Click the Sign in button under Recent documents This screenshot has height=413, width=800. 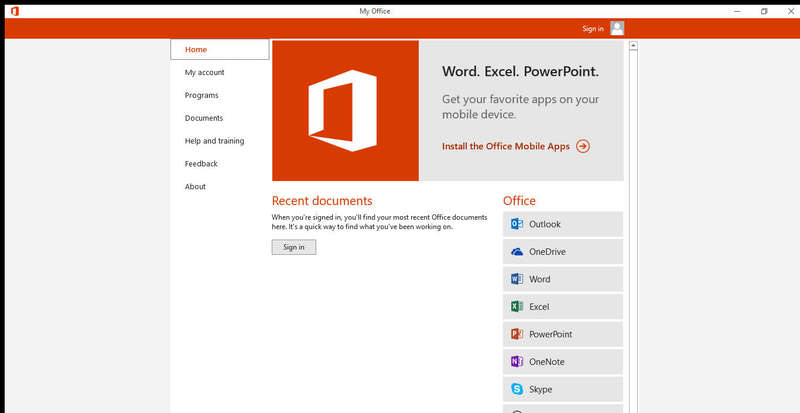coord(294,247)
